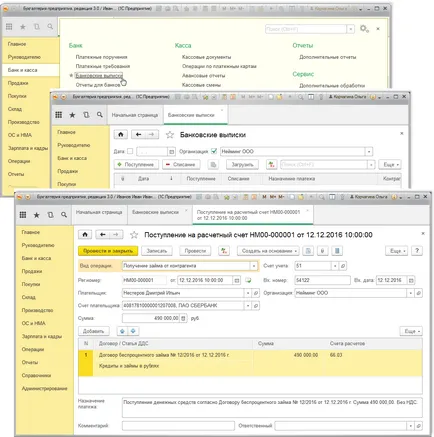
Task: Click the Дт/Кт postings icon next to Провести
Action: tap(224, 251)
